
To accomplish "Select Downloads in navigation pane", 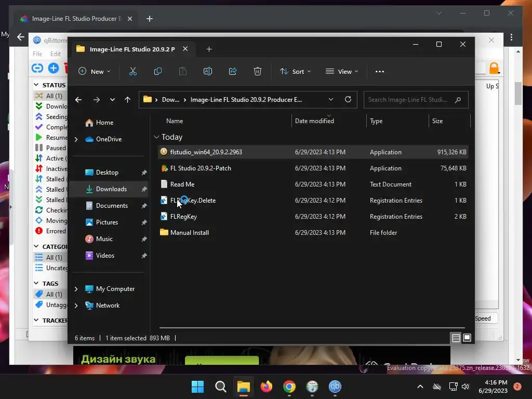I will click(x=111, y=189).
